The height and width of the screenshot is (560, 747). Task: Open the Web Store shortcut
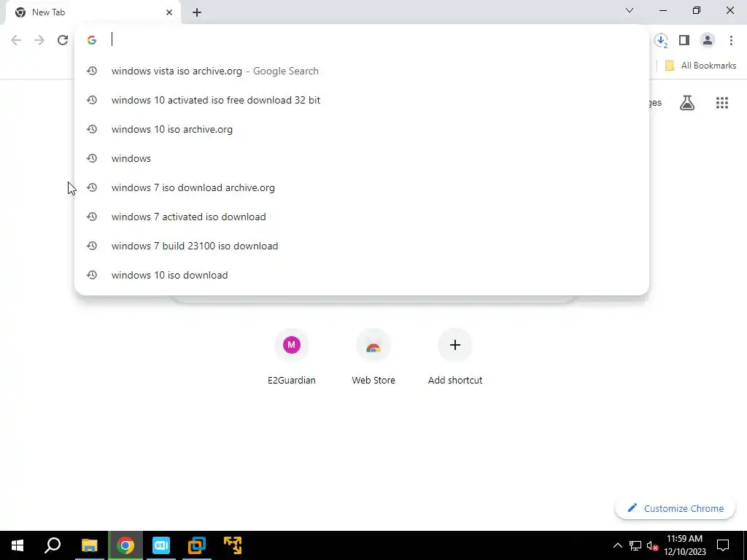pos(373,356)
